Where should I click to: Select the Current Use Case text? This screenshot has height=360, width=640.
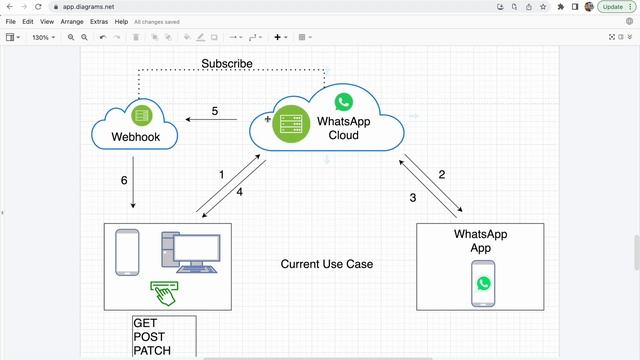(327, 264)
